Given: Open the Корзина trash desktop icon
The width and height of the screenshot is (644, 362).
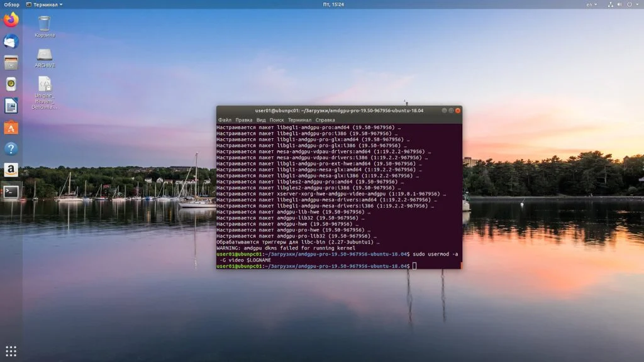Looking at the screenshot, I should point(45,26).
